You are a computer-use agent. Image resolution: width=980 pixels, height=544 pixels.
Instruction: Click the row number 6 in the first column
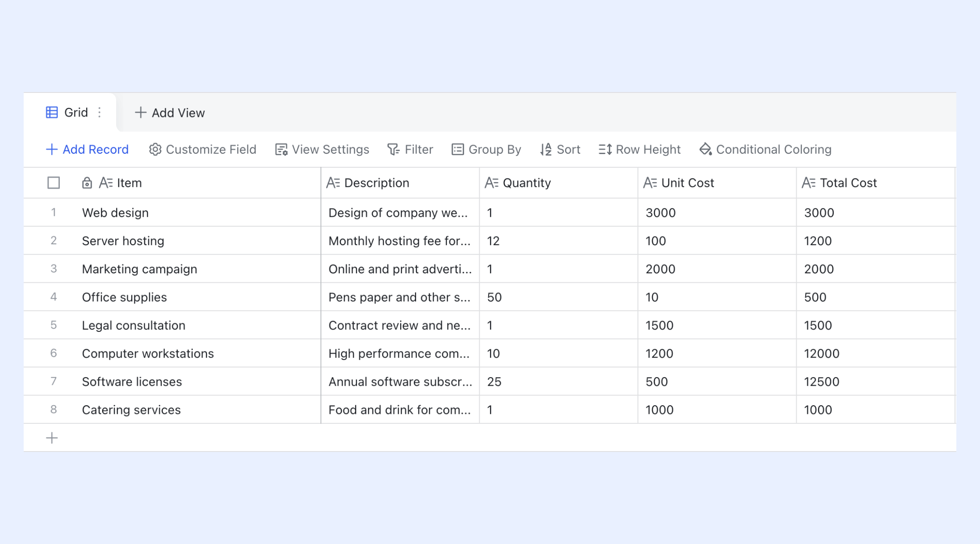point(54,353)
